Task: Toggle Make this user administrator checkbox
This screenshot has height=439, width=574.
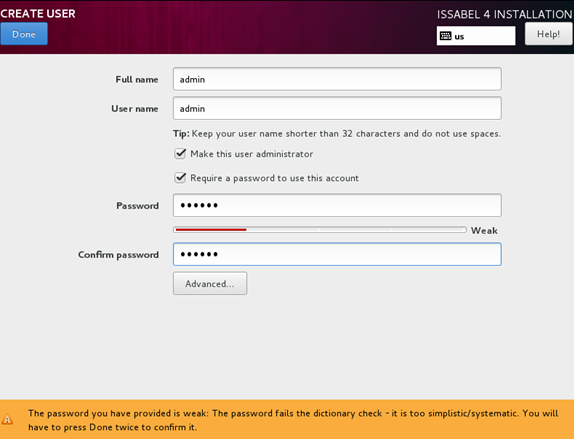Action: [180, 153]
